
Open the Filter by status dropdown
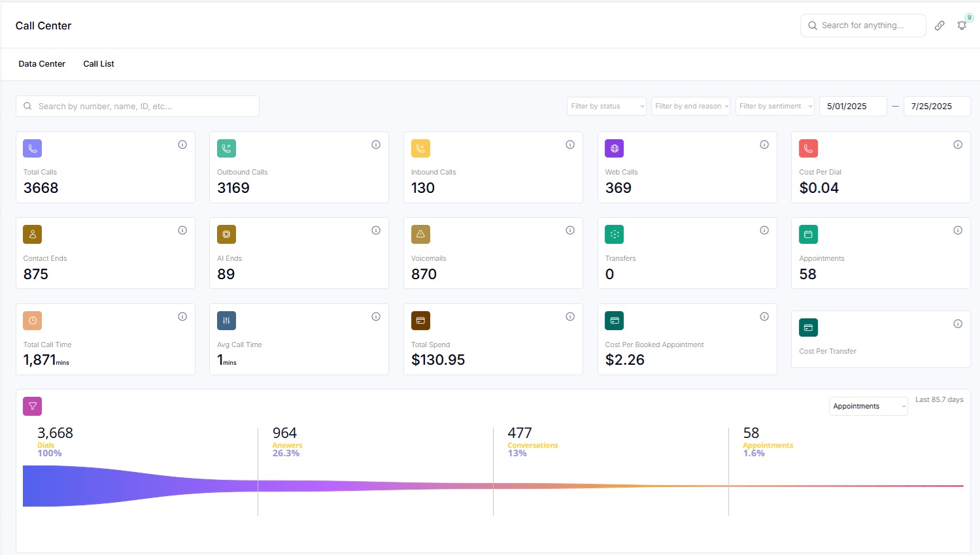pos(607,106)
